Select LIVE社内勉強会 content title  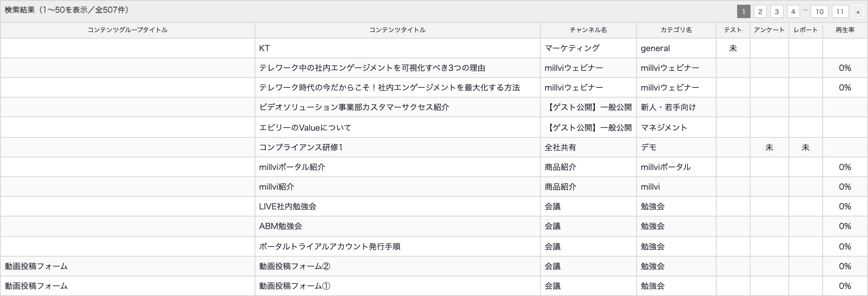[x=288, y=206]
